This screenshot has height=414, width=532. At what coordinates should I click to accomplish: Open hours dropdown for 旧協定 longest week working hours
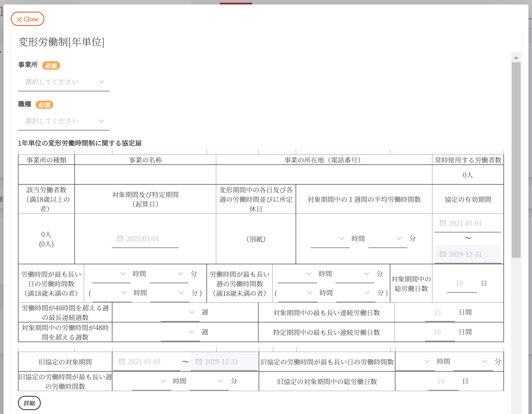[151, 381]
